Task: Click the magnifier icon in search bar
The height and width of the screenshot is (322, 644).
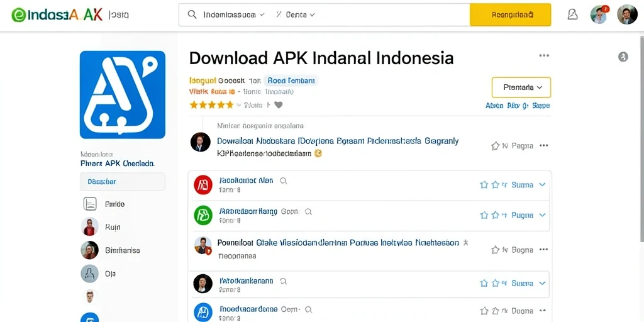Action: point(192,14)
